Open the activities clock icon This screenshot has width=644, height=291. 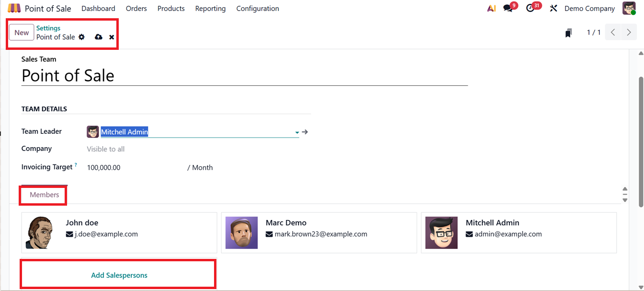coord(530,9)
